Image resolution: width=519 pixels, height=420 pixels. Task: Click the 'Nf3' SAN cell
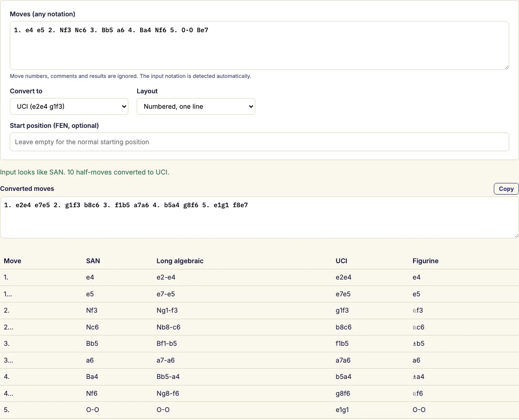[91, 310]
